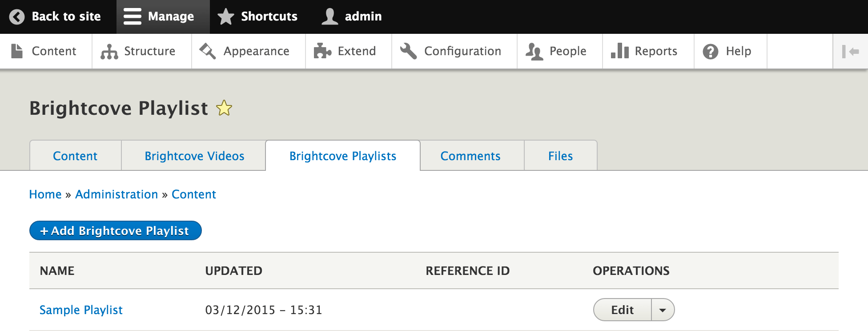Add page to shortcuts via yellow star
This screenshot has height=331, width=868.
click(x=224, y=108)
